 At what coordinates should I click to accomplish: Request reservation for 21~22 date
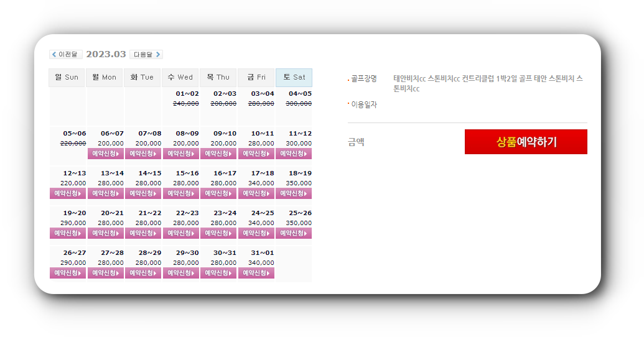143,233
